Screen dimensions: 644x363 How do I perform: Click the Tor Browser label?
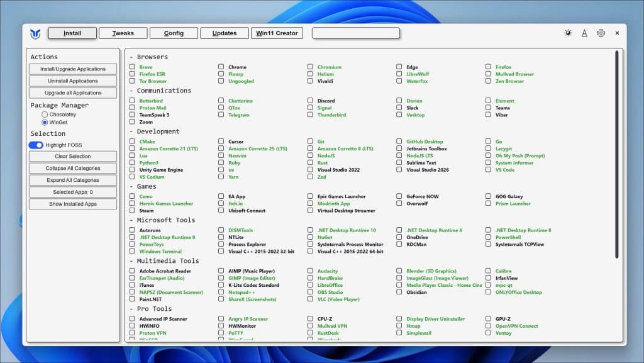point(153,81)
